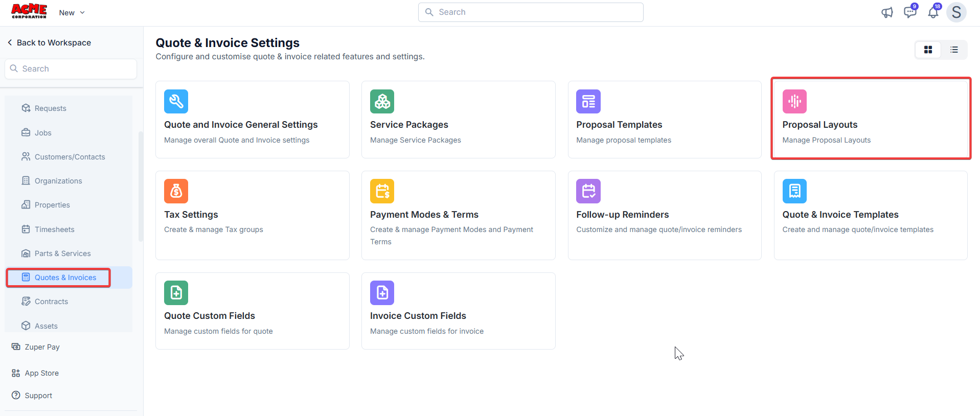Open Quote and Invoice General Settings title
The width and height of the screenshot is (980, 416).
[x=241, y=125]
